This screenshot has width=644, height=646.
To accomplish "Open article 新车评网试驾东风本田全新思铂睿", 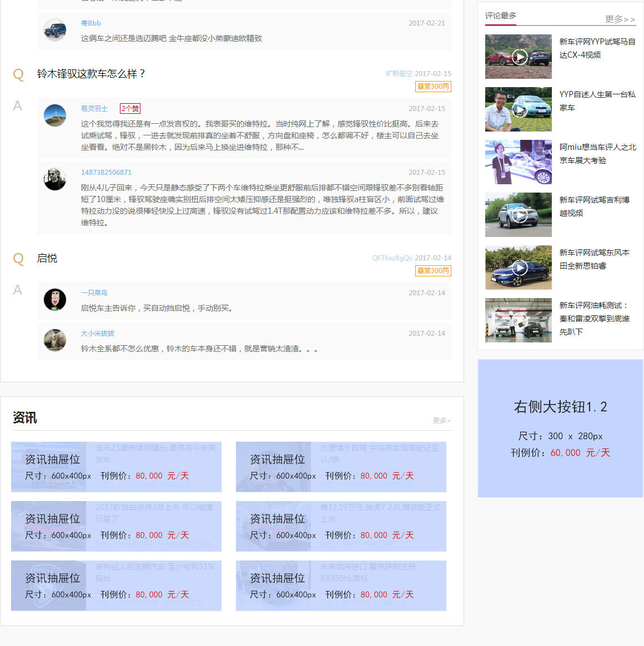I will (x=594, y=259).
